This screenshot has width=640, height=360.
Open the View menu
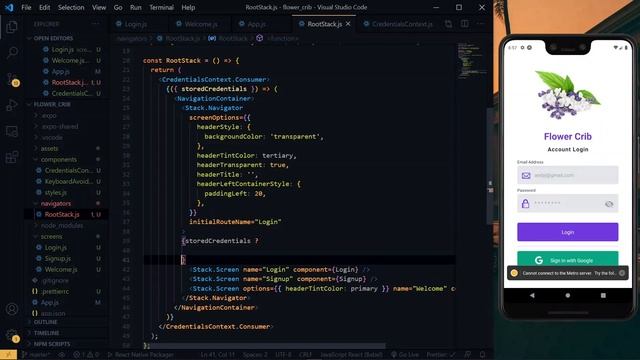[99, 7]
